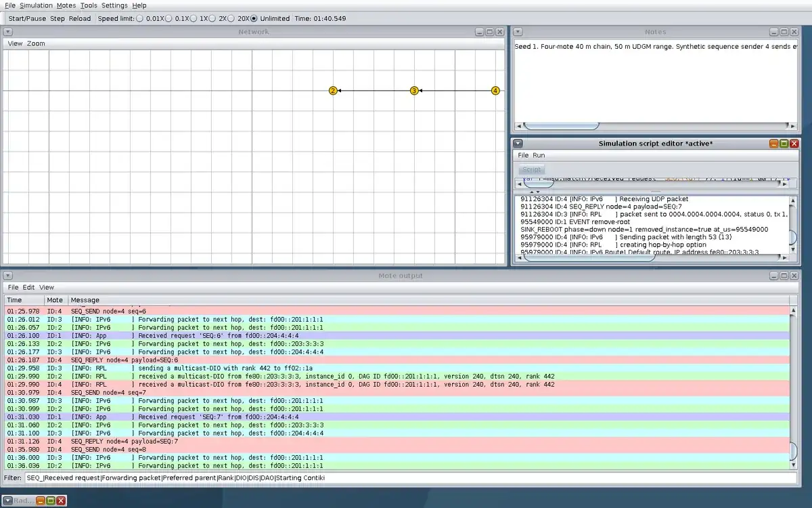Close the Network window
The image size is (812, 508).
point(500,32)
